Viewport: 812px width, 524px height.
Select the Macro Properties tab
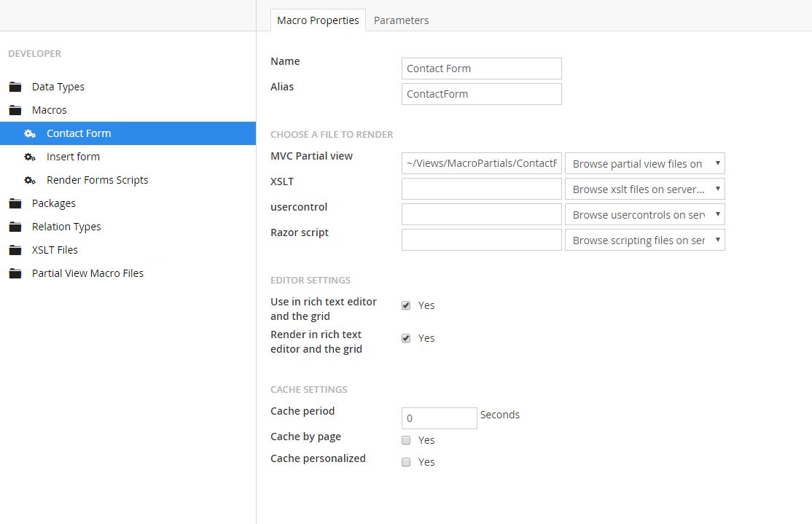(x=318, y=20)
